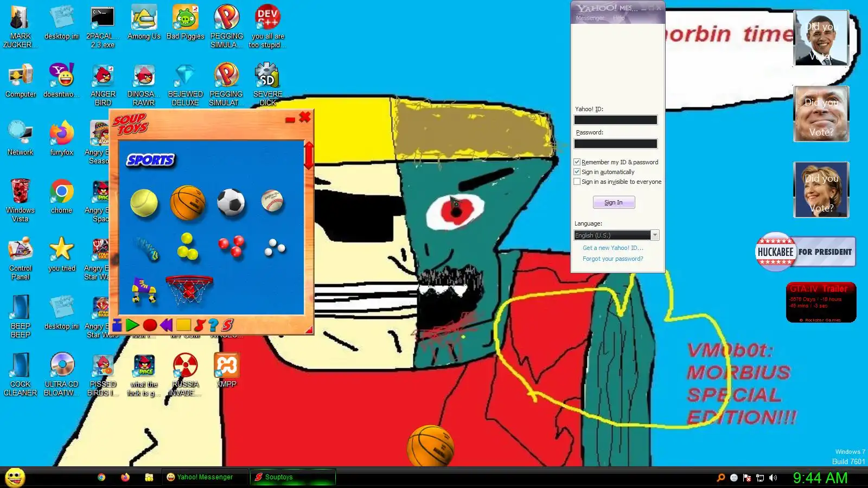Click the green play button in Soup Toys
Image resolution: width=868 pixels, height=488 pixels.
132,325
